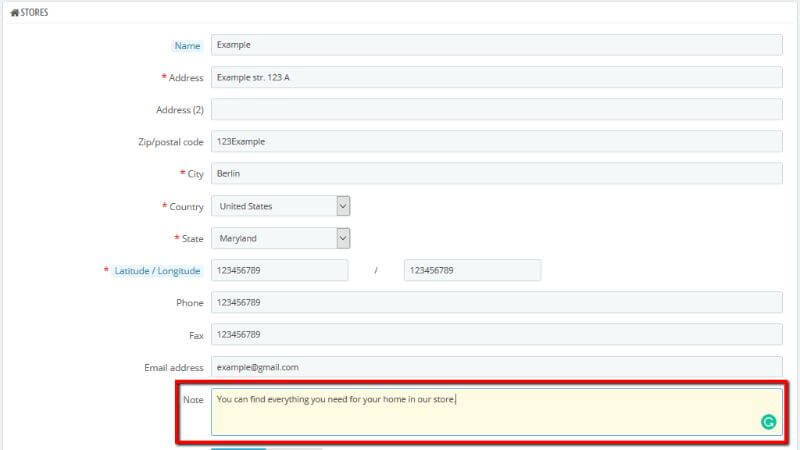Click the Address (2) label

180,110
